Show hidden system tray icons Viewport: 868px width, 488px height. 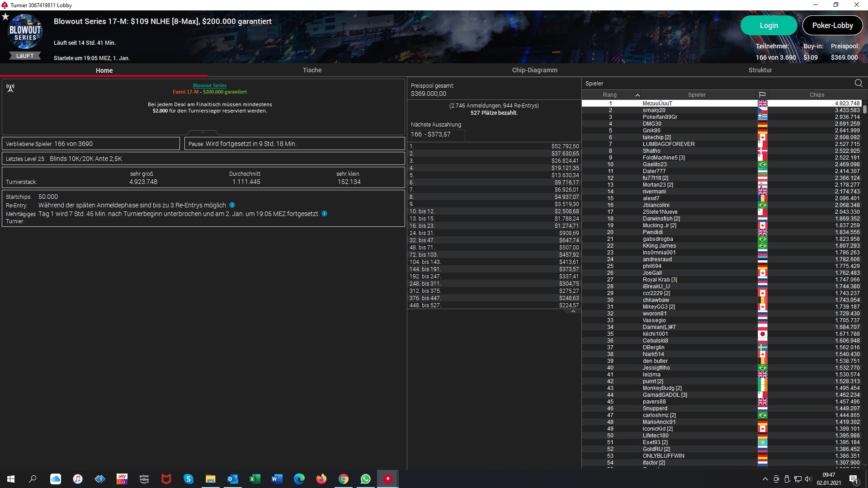(x=765, y=479)
